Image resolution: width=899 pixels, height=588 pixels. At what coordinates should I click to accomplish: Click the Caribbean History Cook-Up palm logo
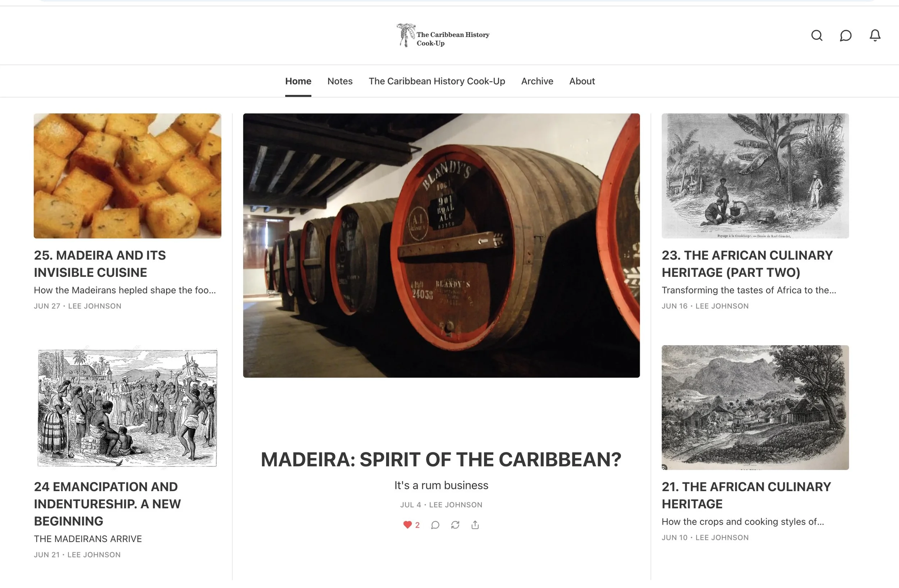443,35
